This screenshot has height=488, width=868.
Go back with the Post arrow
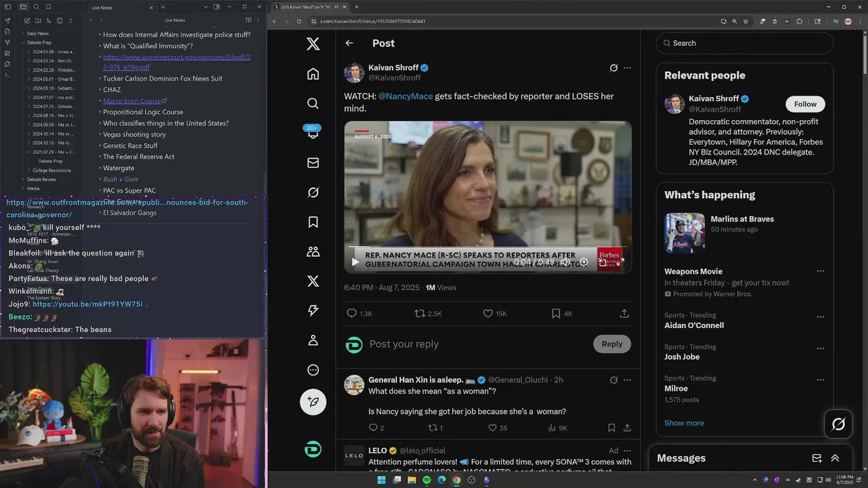349,43
